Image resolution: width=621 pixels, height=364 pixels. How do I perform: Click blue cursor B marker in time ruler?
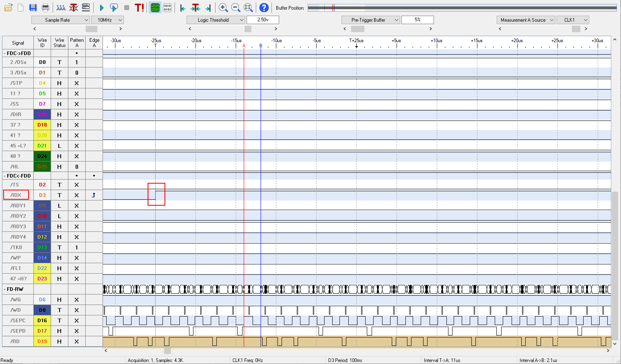point(261,46)
